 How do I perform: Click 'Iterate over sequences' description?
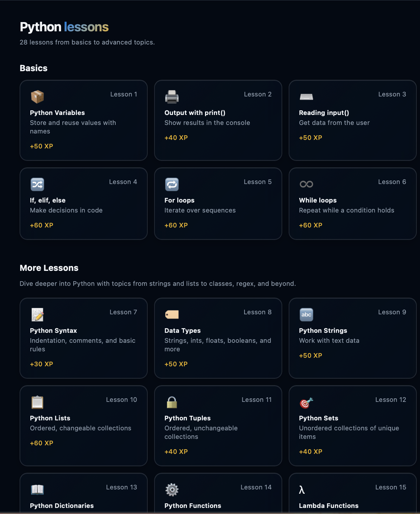200,210
